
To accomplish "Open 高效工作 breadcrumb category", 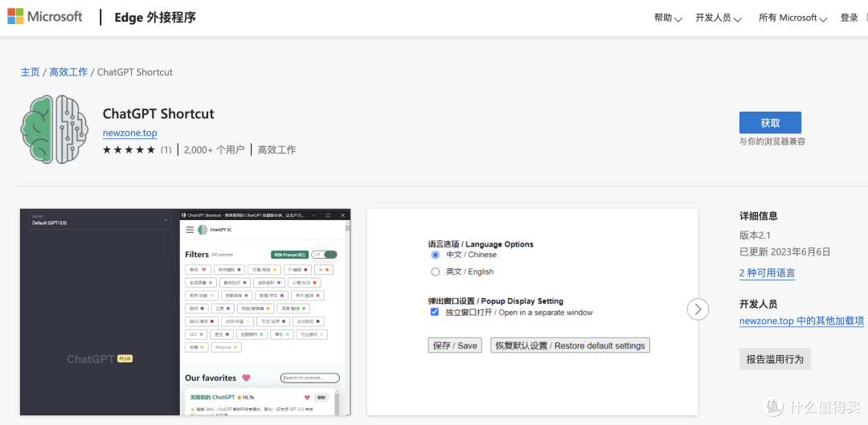I will (x=68, y=72).
